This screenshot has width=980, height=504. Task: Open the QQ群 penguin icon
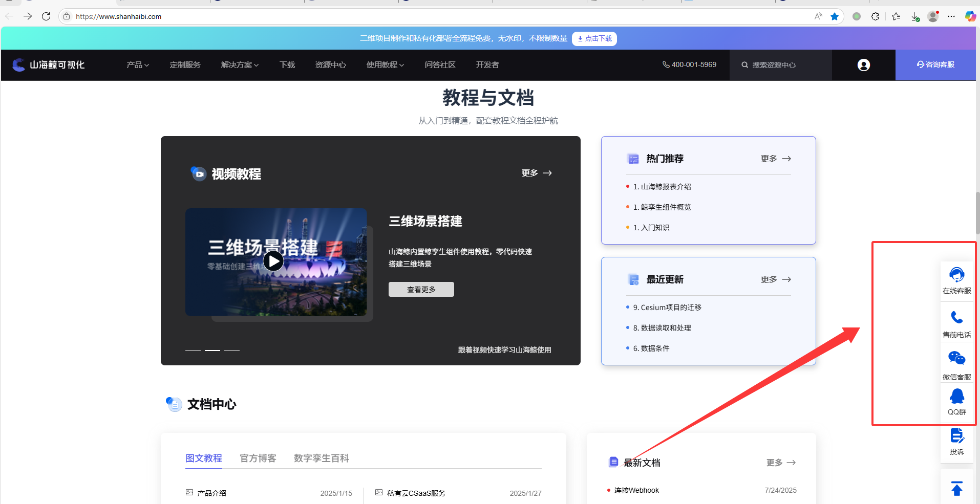point(956,396)
